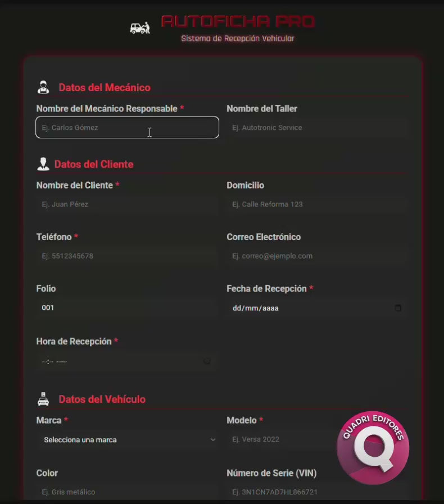Viewport: 444px width, 504px height.
Task: Click the Folio field showing 001
Action: pos(127,308)
